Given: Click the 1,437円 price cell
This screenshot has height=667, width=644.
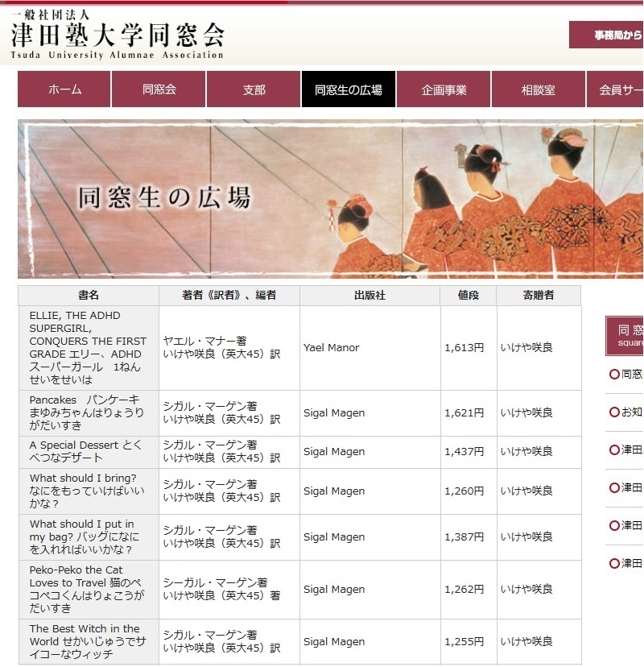Looking at the screenshot, I should pyautogui.click(x=469, y=452).
